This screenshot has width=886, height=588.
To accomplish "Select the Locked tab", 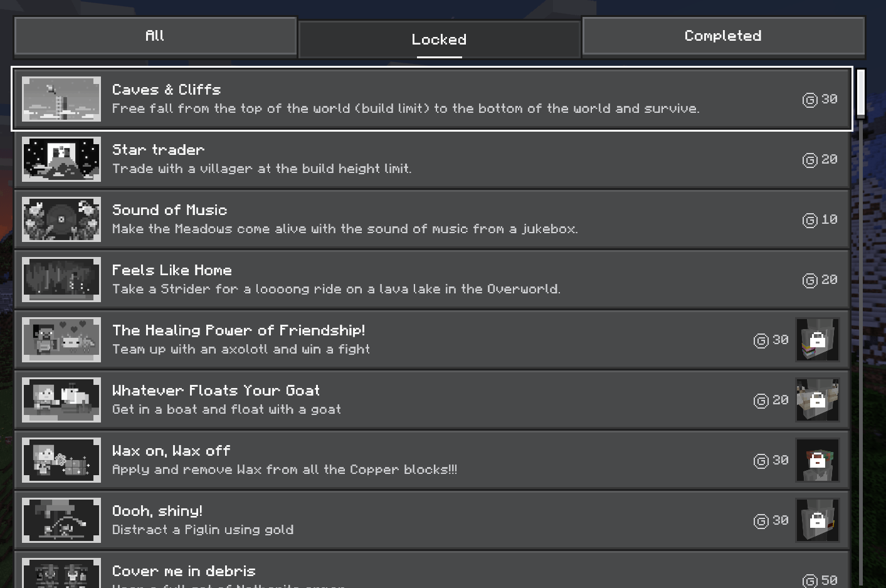I will pyautogui.click(x=439, y=39).
